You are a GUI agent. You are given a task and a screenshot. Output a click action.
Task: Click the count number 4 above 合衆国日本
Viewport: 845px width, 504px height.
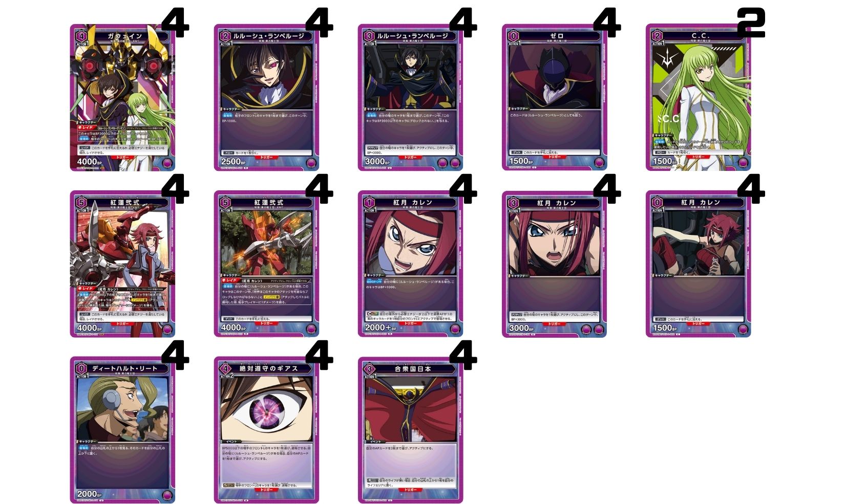click(463, 356)
